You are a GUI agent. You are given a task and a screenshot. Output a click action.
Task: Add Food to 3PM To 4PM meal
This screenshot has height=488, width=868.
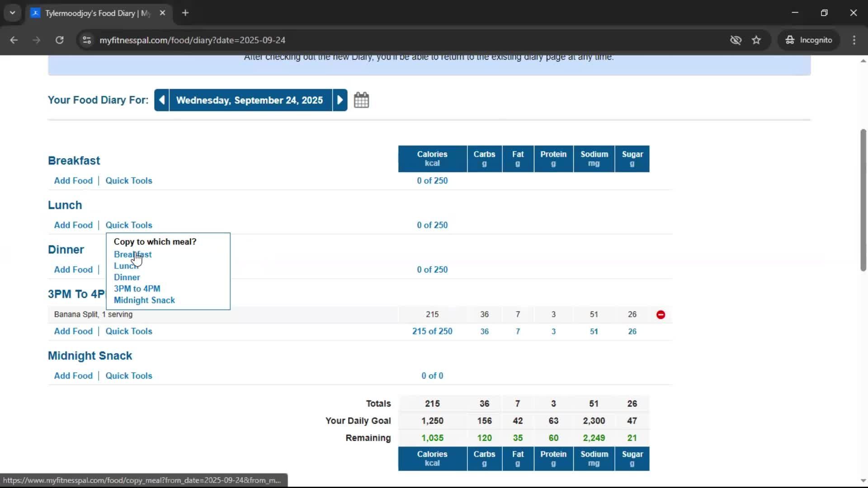[73, 331]
